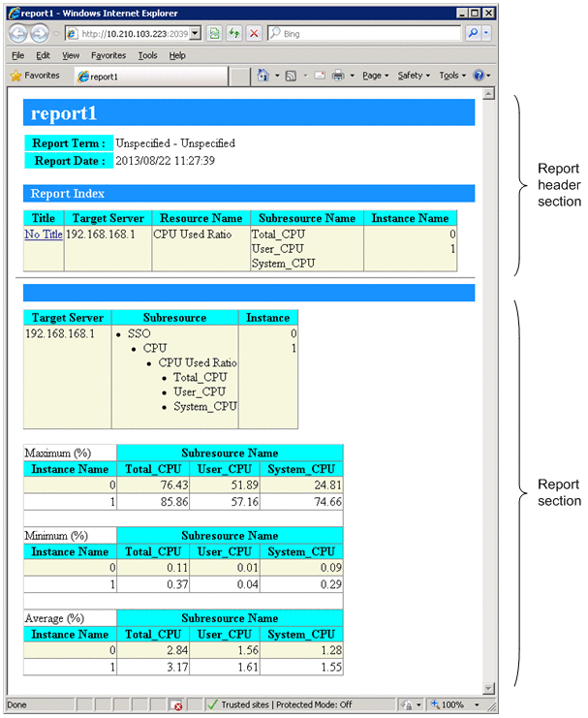This screenshot has width=588, height=718.
Task: Click the Bing search magnifier icon
Action: coord(473,33)
